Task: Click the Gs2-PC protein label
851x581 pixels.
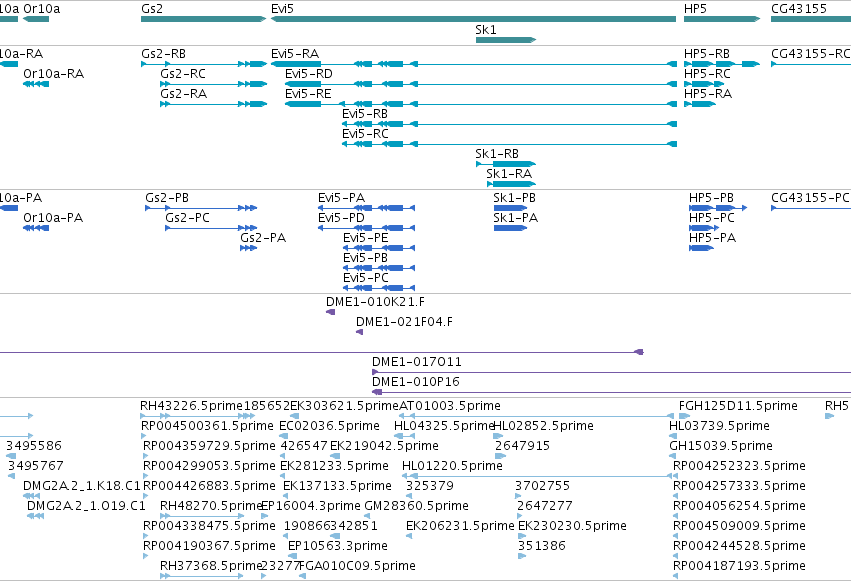Action: 187,218
